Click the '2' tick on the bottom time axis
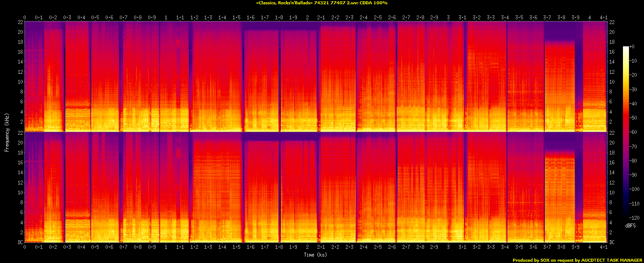The height and width of the screenshot is (263, 644). [x=307, y=248]
